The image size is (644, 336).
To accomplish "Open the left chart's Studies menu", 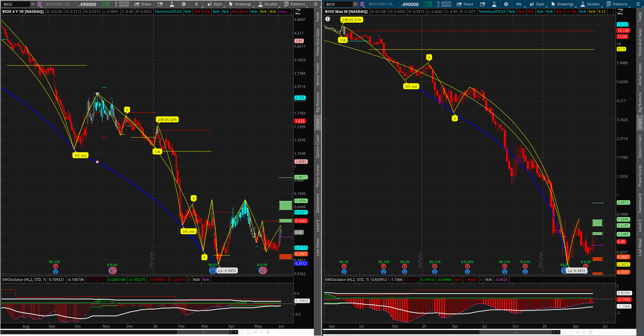I will (x=267, y=4).
